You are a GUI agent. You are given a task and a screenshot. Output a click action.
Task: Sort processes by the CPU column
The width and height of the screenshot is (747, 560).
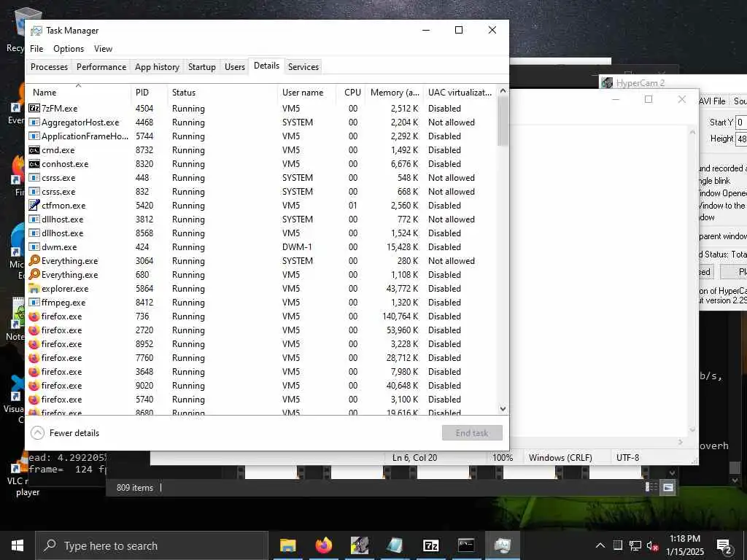(x=352, y=93)
